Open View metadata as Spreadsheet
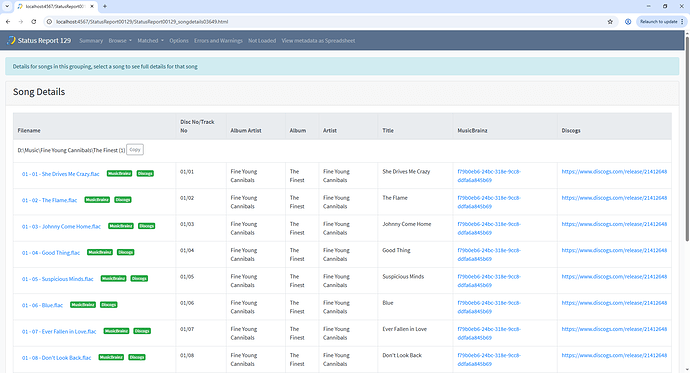 point(318,40)
